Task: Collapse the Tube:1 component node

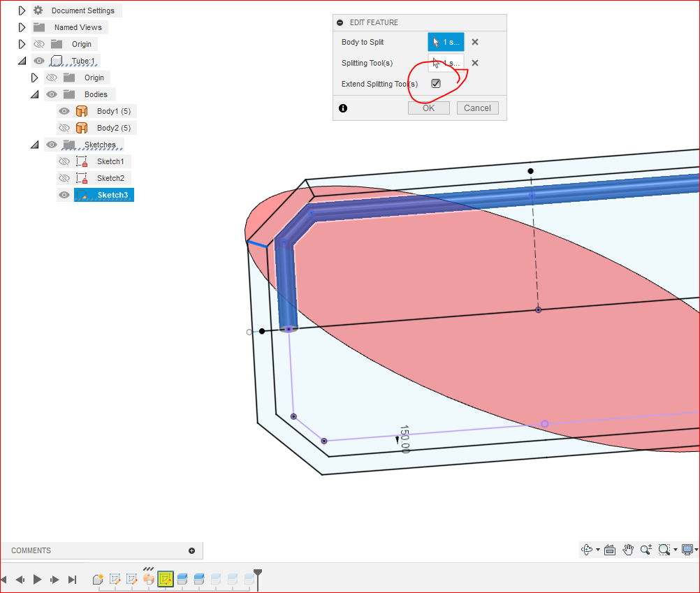Action: coord(22,61)
